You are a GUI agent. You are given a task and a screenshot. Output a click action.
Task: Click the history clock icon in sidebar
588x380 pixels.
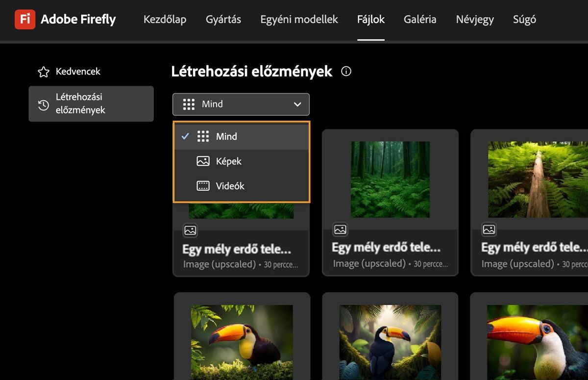pyautogui.click(x=44, y=105)
